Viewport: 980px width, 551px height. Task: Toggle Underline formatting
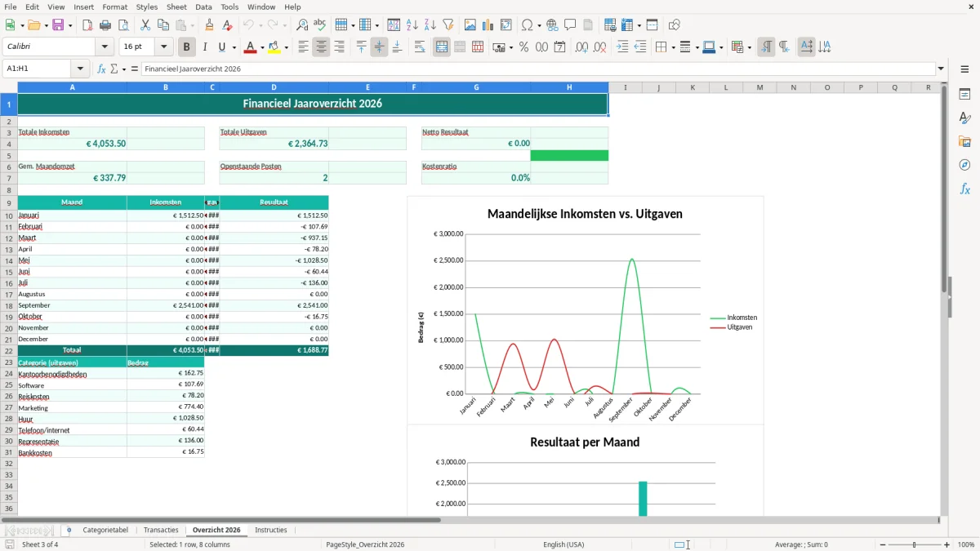(x=222, y=47)
